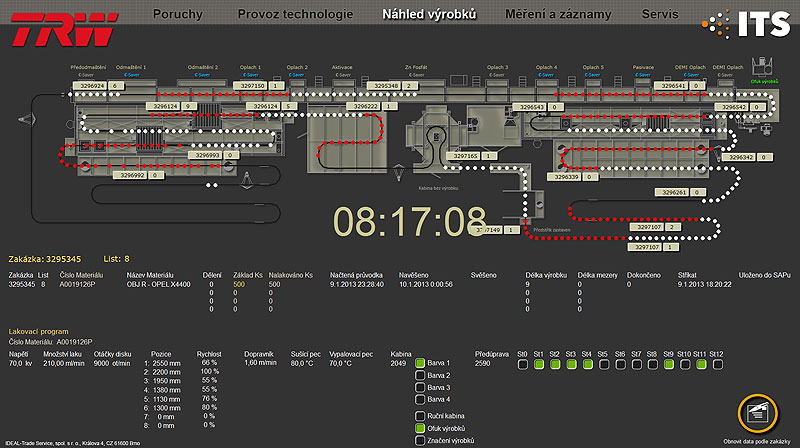This screenshot has height=448, width=800.
Task: Go to the Servis menu
Action: pyautogui.click(x=661, y=15)
